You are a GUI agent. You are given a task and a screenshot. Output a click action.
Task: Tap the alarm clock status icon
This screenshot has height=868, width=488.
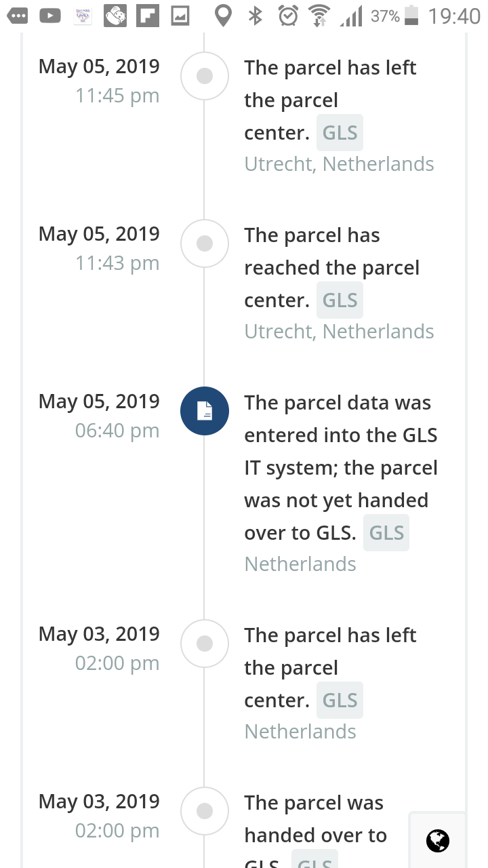click(x=289, y=16)
